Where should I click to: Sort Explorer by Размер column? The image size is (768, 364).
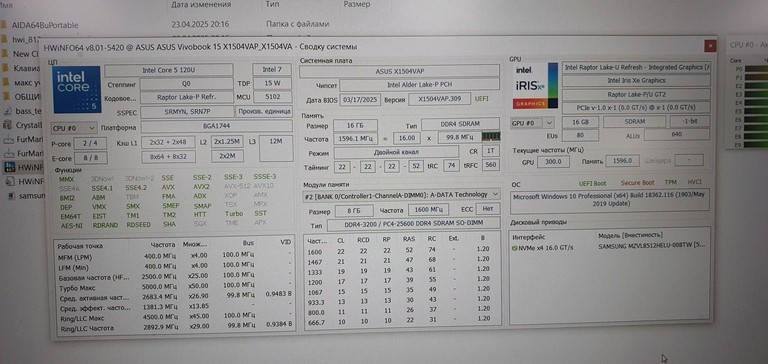[x=357, y=4]
